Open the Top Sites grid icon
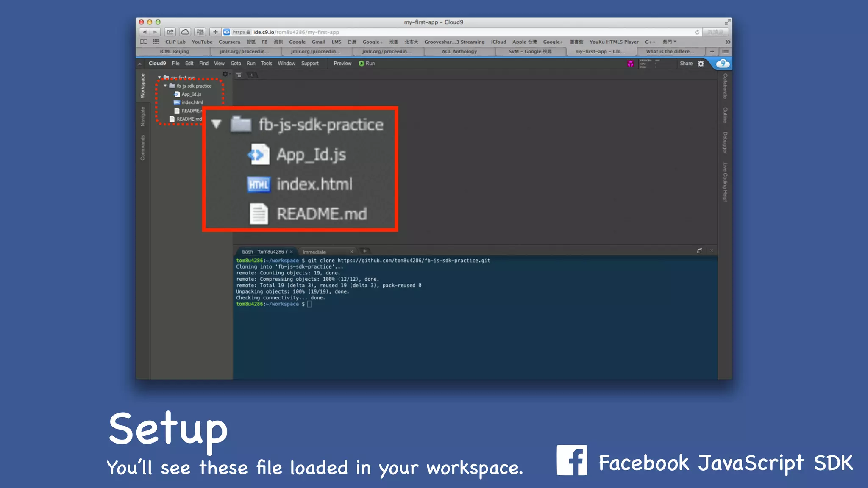868x488 pixels. pyautogui.click(x=156, y=42)
